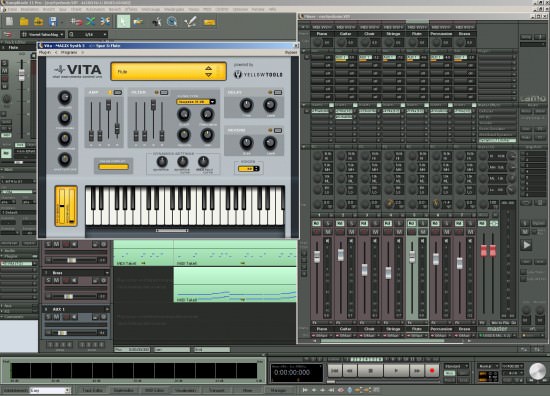550x396 pixels.
Task: Click the Flute channel name at mixer bottom
Action: click(417, 329)
